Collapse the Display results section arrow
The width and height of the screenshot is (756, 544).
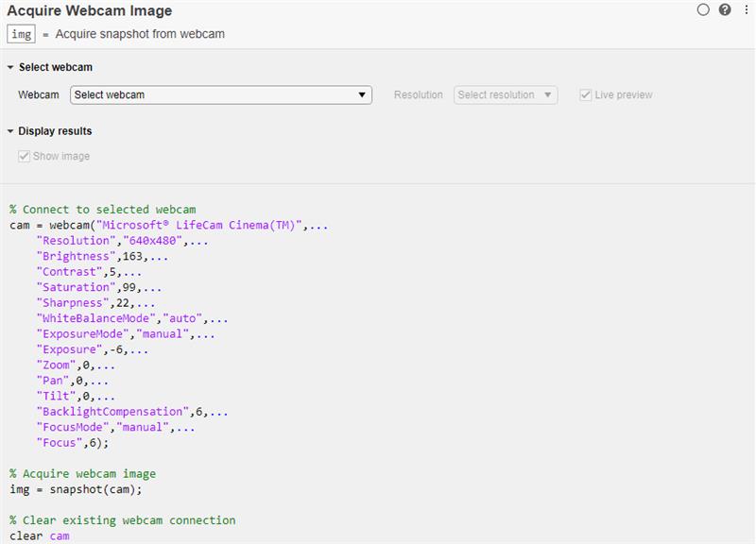coord(9,131)
